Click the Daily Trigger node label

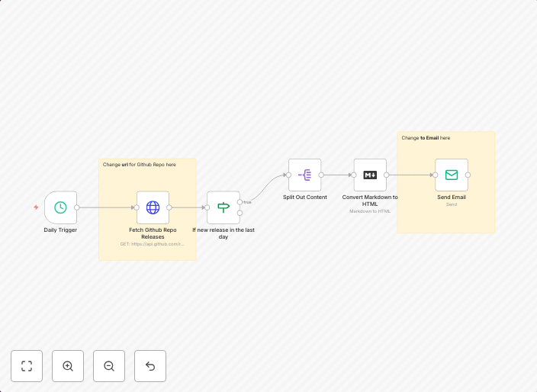coord(60,230)
